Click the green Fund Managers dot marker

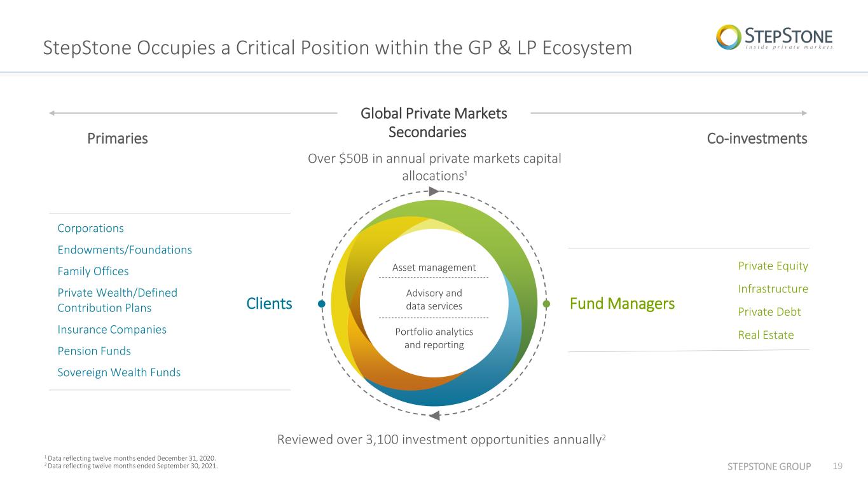pyautogui.click(x=546, y=304)
